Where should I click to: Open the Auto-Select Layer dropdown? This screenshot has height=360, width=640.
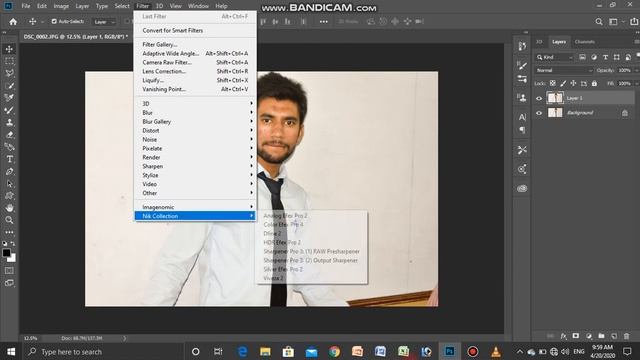click(104, 22)
